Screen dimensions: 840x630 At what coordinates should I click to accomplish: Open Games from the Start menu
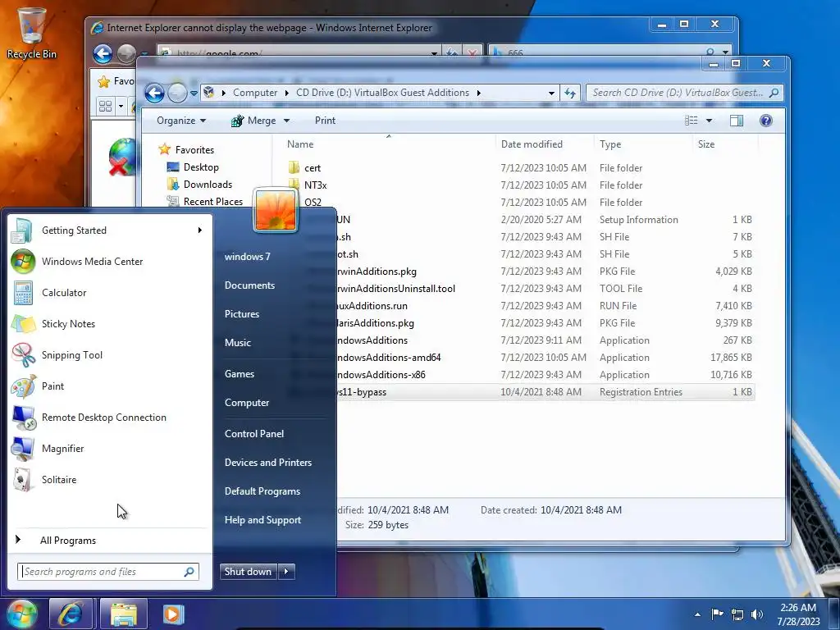(240, 374)
